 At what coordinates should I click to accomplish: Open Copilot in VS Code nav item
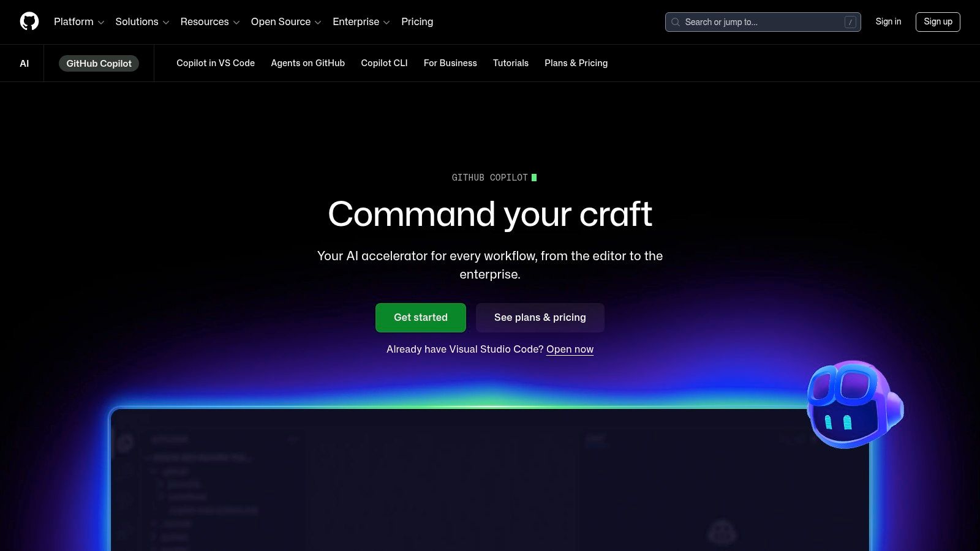[x=216, y=63]
